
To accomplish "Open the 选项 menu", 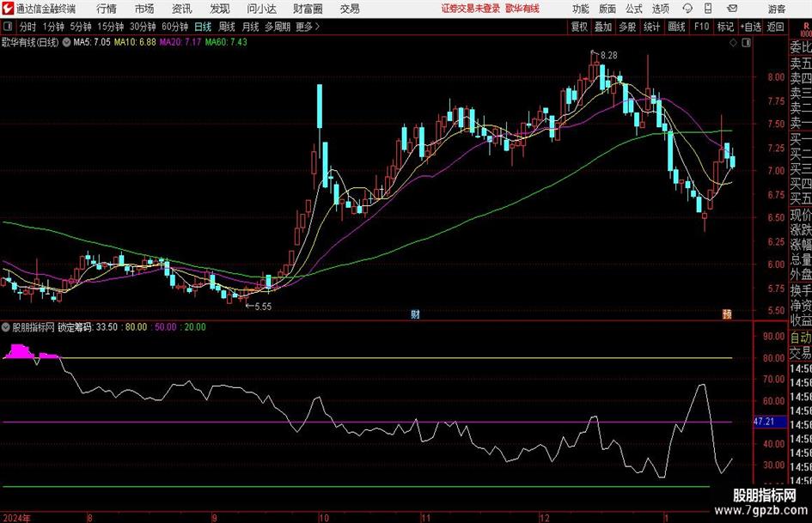I will pos(661,9).
